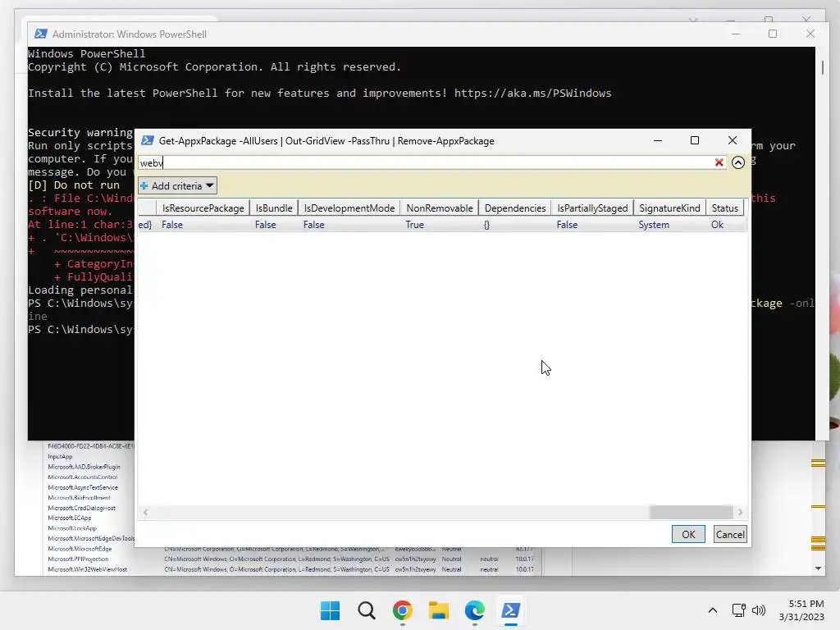Sort by SignatureKind column header
This screenshot has height=630, width=840.
click(669, 208)
